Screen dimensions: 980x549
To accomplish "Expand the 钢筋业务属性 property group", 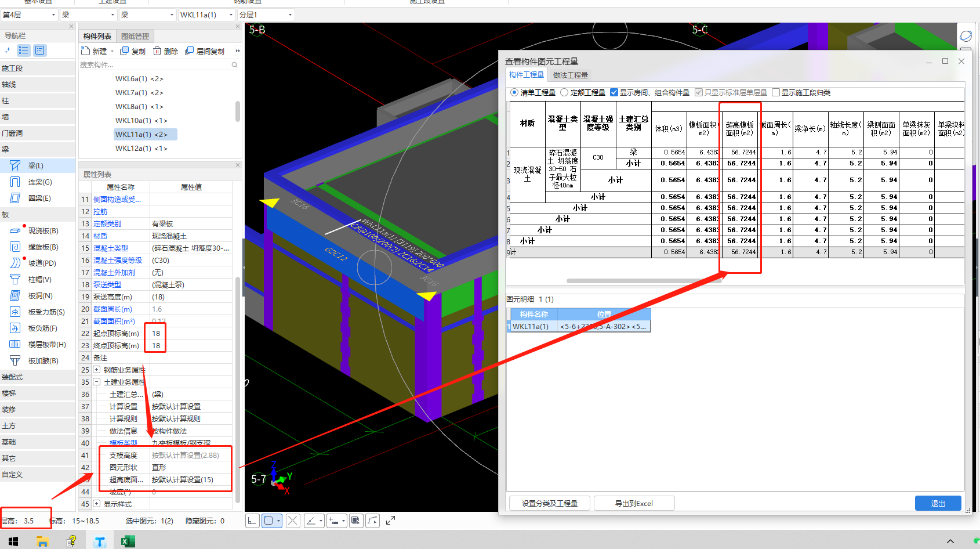I will (96, 370).
